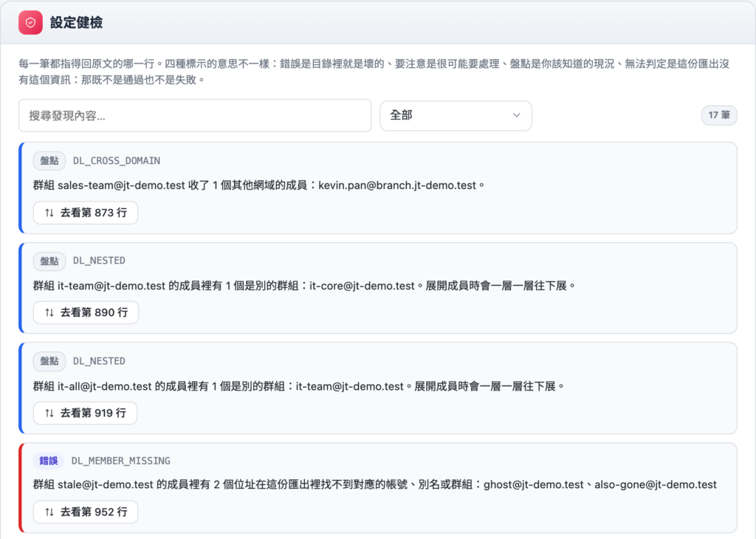Click the arrows icon in 去看第 919 行

49,413
